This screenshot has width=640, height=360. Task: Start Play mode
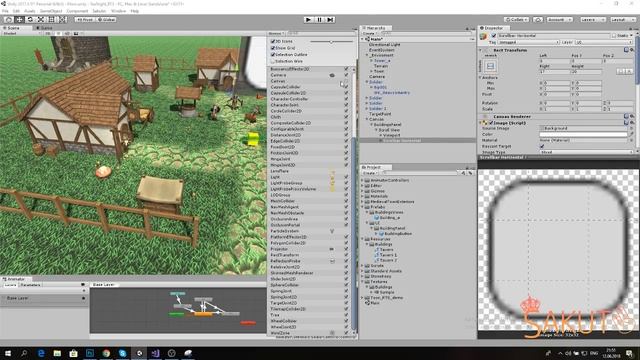click(x=309, y=19)
